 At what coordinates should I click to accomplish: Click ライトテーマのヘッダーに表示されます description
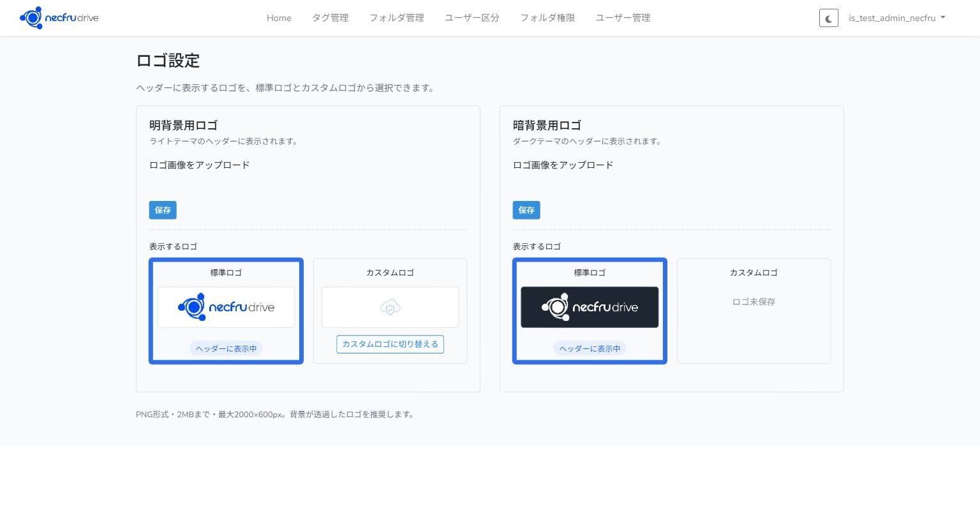[x=225, y=141]
